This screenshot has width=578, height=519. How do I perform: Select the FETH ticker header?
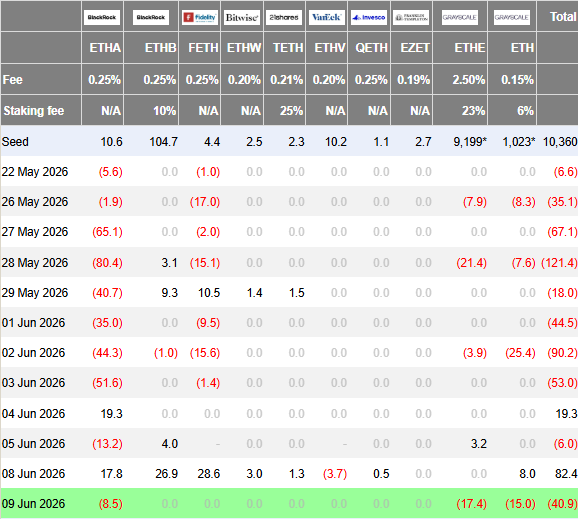203,48
